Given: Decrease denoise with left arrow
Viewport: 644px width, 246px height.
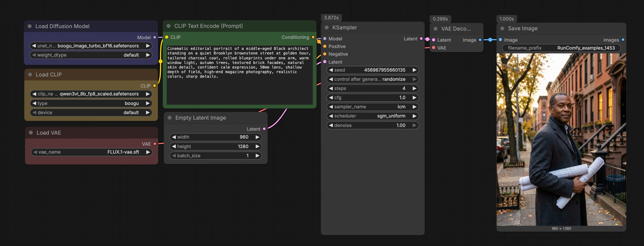Looking at the screenshot, I should click(x=331, y=125).
